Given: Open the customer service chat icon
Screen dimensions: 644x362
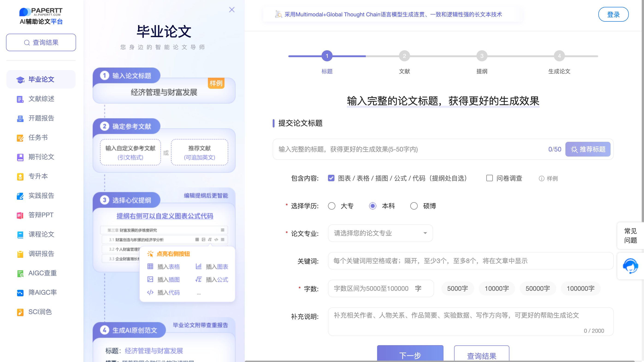Looking at the screenshot, I should pyautogui.click(x=630, y=266).
